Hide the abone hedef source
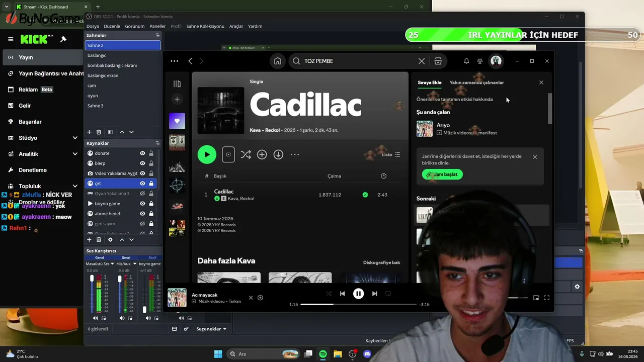Image resolution: width=644 pixels, height=362 pixels. [x=142, y=214]
